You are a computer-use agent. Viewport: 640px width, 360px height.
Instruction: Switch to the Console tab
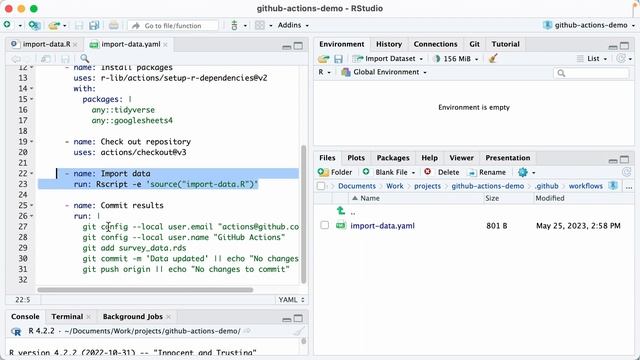[25, 316]
